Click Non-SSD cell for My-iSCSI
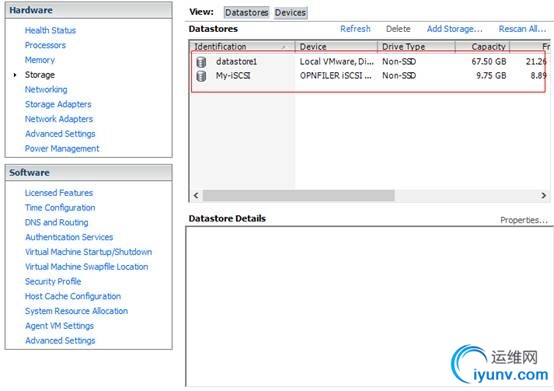554x391 pixels. [399, 76]
